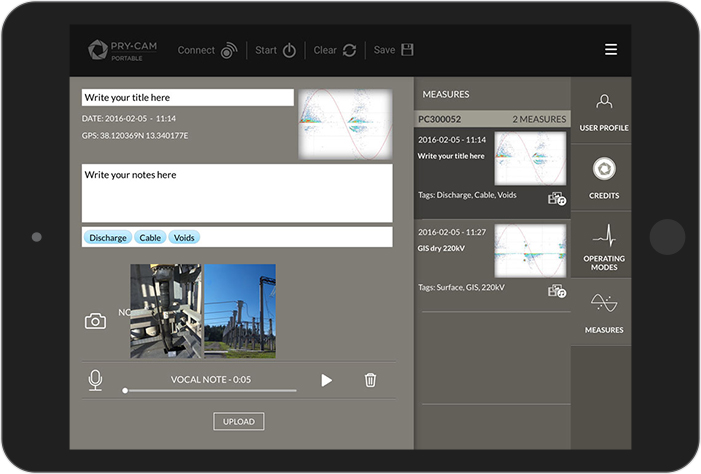Open the blue sky substation photo
Image resolution: width=701 pixels, height=474 pixels.
coord(240,311)
